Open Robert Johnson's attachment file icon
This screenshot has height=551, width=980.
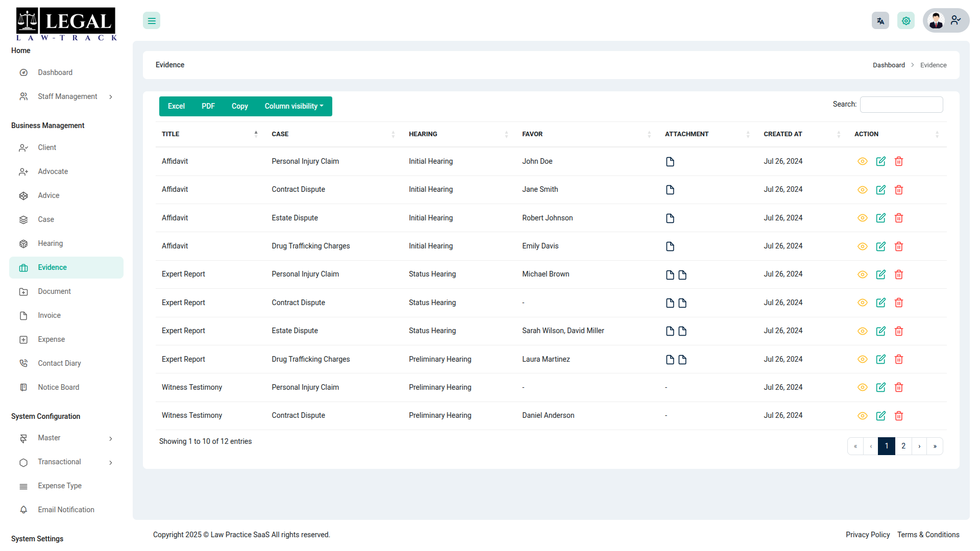coord(670,218)
